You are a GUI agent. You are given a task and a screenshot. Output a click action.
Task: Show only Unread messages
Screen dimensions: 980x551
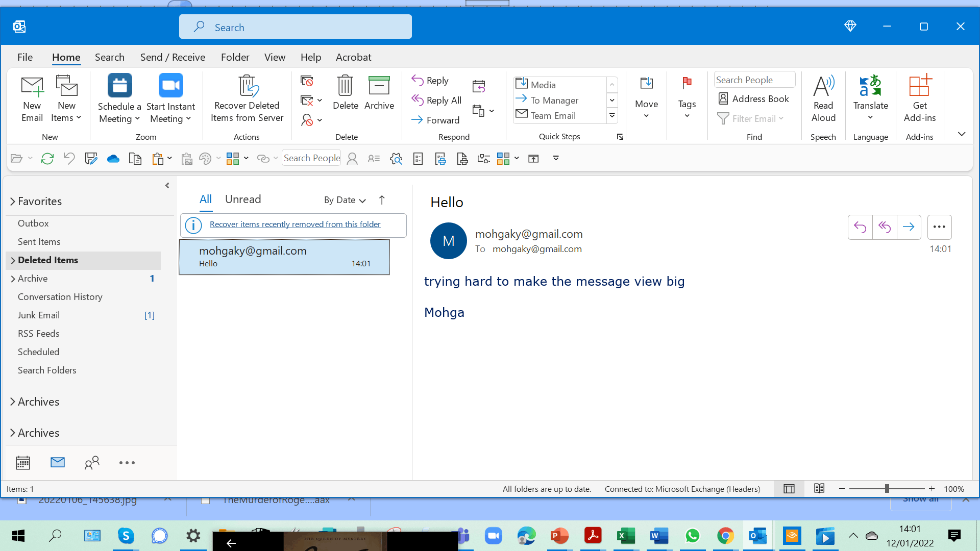pyautogui.click(x=243, y=199)
